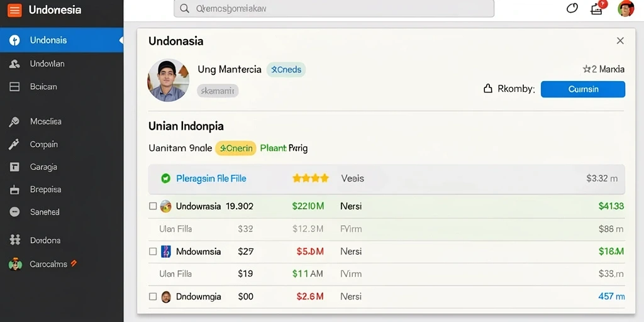Click the $12.9M value
Screen dimensions: 644x322
tap(308, 229)
